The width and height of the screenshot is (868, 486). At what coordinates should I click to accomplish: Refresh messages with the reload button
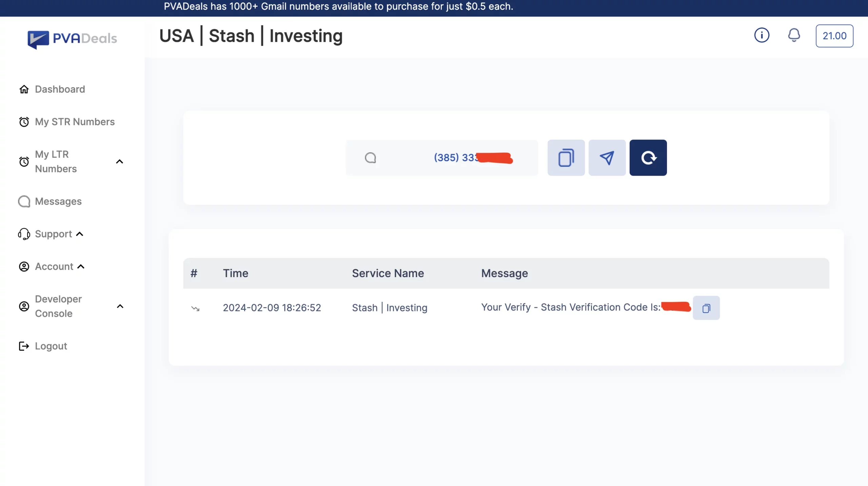click(648, 158)
